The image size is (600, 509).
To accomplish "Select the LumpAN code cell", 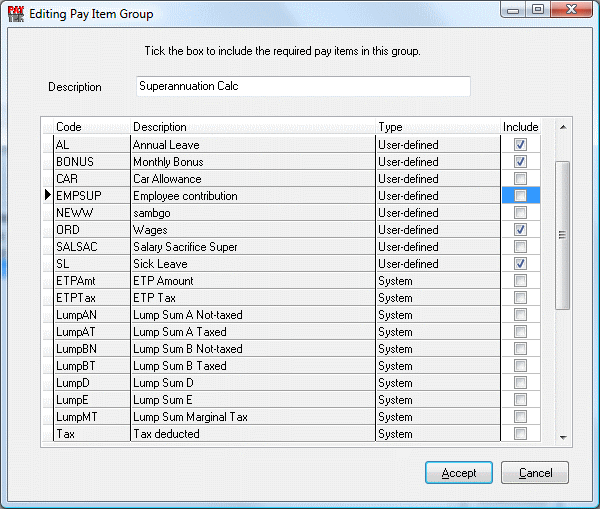I will [92, 315].
